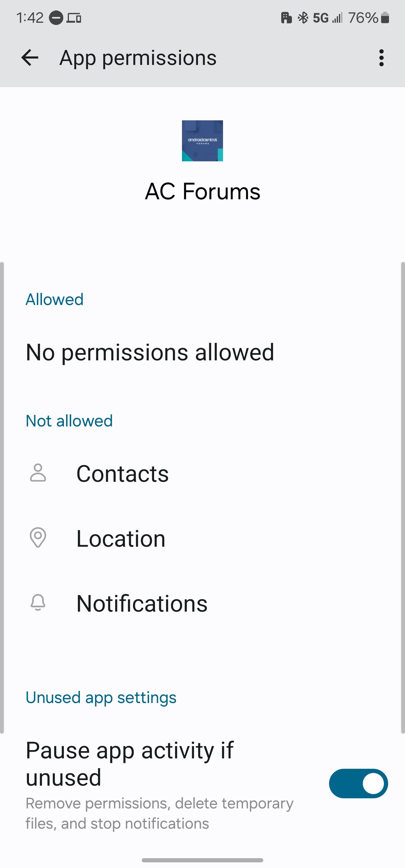Screen dimensions: 405x868
Task: Tap the 5G signal indicator
Action: tap(320, 17)
